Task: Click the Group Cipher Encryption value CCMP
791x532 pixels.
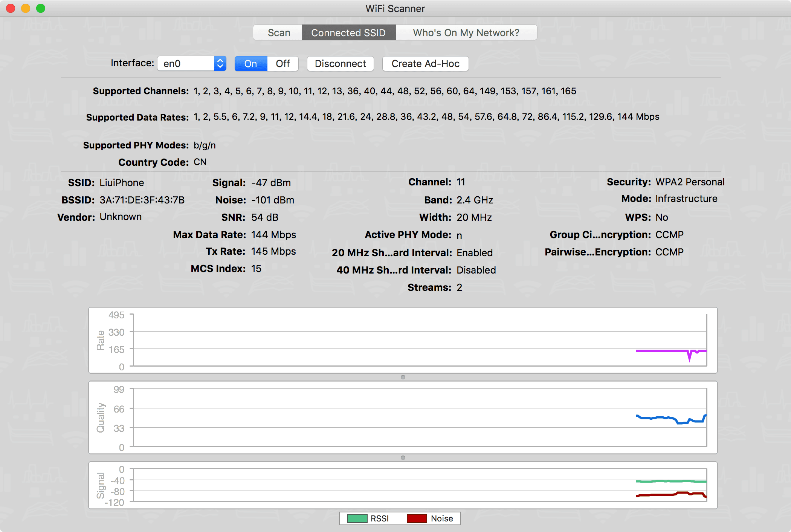Action: 669,235
